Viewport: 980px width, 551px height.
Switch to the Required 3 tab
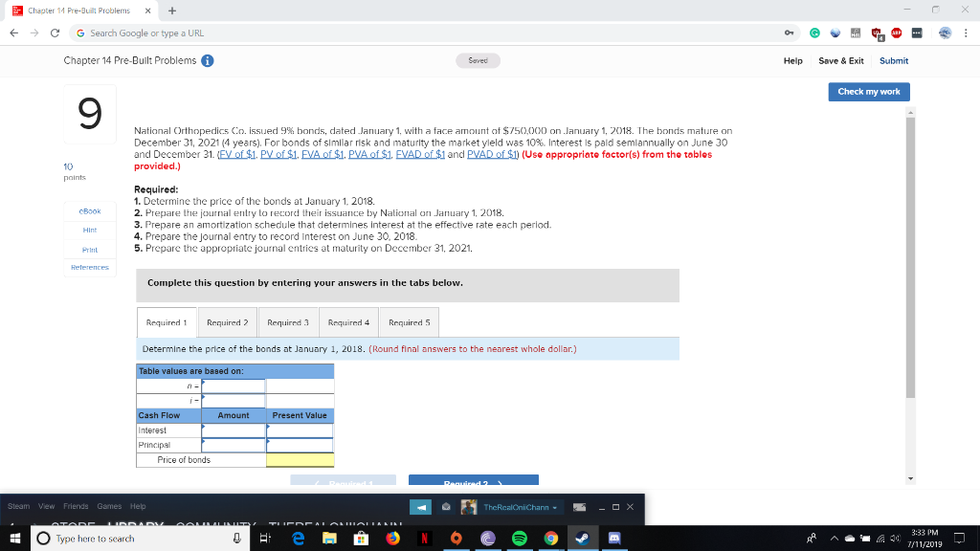(288, 322)
